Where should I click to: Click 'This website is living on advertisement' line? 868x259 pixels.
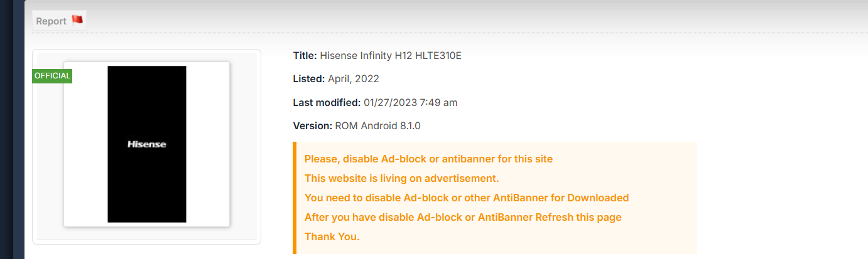[x=401, y=178]
